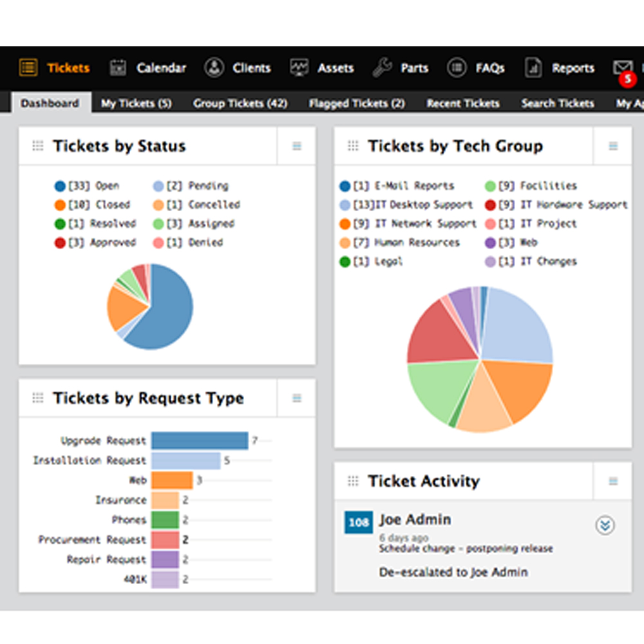Open Tickets by Tech Group widget menu
This screenshot has height=644, width=644.
click(x=613, y=146)
